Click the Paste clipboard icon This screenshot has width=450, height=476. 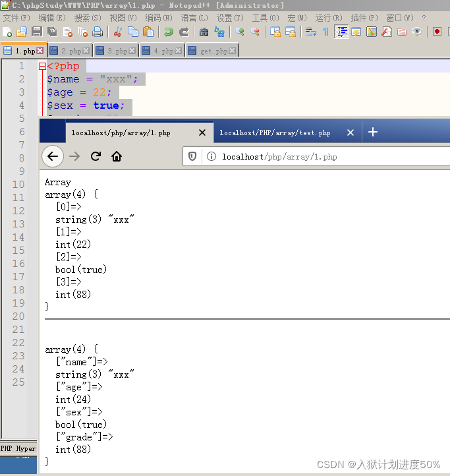[148, 32]
